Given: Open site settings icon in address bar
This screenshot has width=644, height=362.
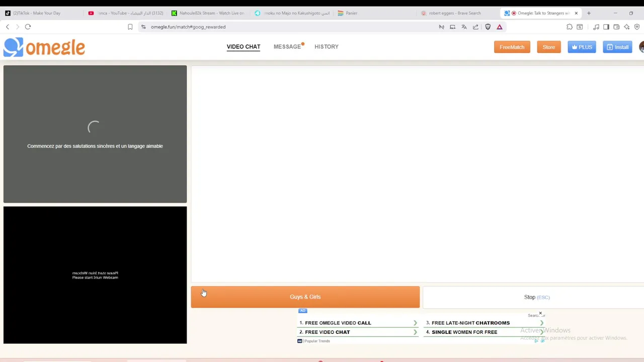Looking at the screenshot, I should click(143, 27).
